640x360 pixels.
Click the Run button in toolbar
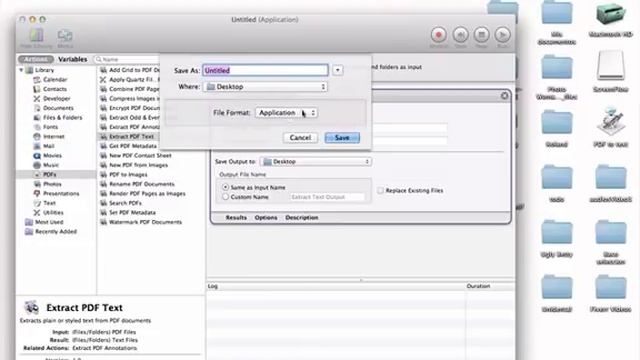pos(502,35)
